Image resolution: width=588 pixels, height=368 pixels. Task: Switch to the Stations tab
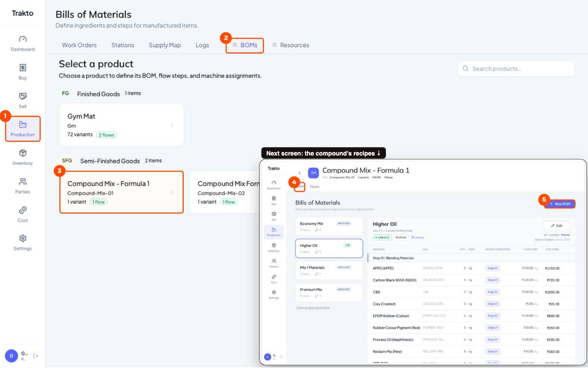(123, 45)
